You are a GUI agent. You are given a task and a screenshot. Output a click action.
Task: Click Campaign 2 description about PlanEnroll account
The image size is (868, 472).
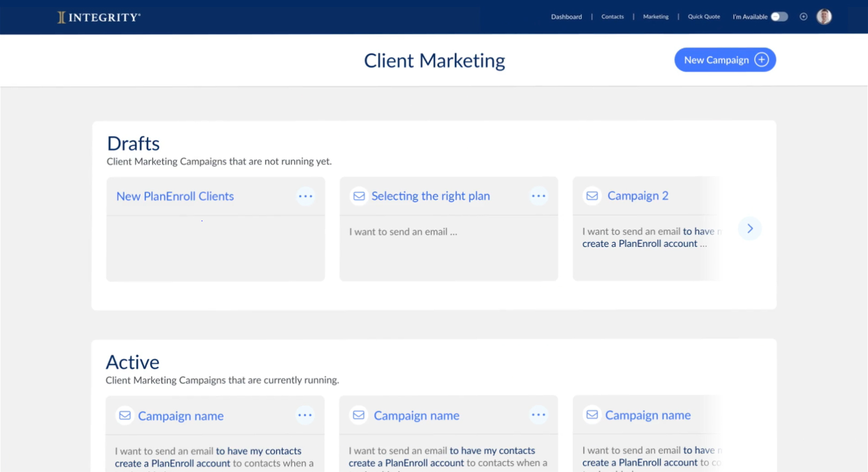[652, 237]
